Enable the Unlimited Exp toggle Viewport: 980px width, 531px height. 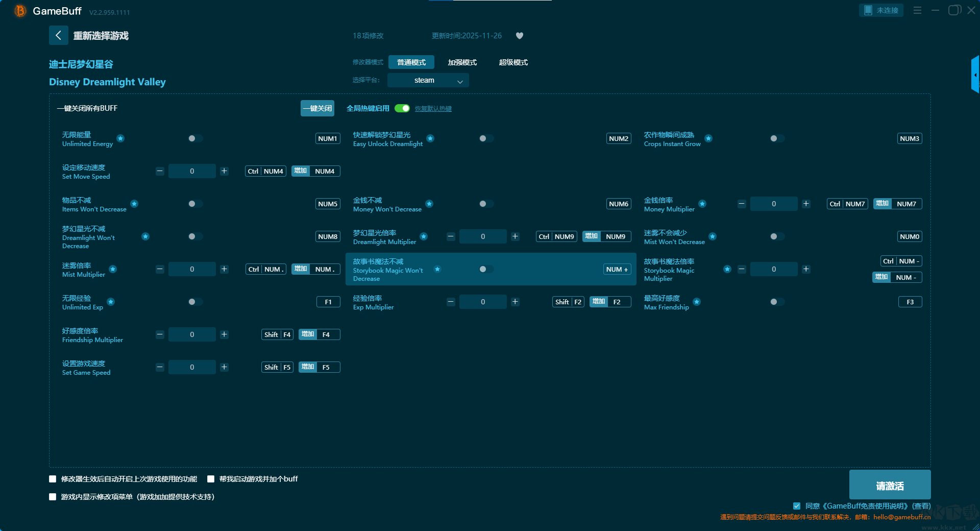click(195, 302)
